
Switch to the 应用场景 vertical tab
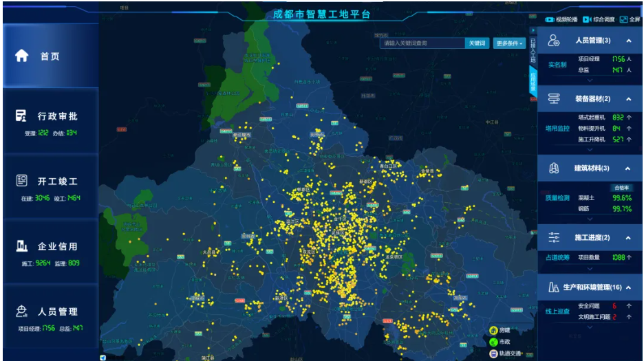pos(532,82)
